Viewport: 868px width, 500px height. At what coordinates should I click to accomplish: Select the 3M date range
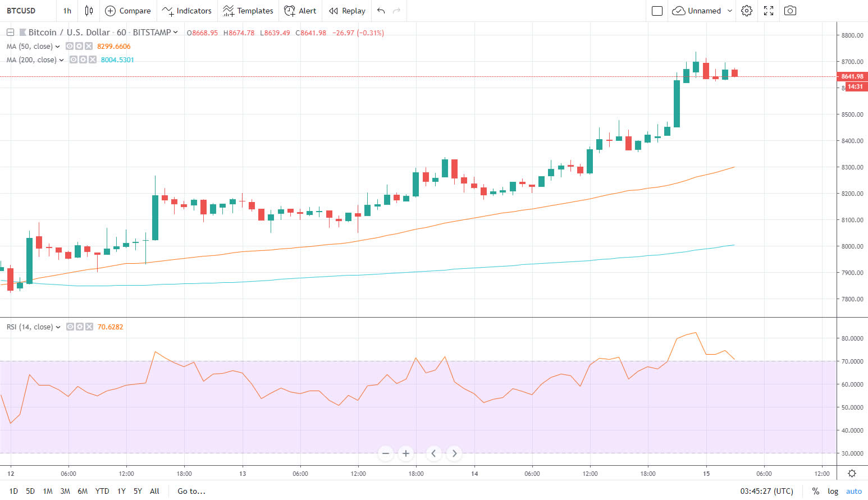click(x=65, y=491)
